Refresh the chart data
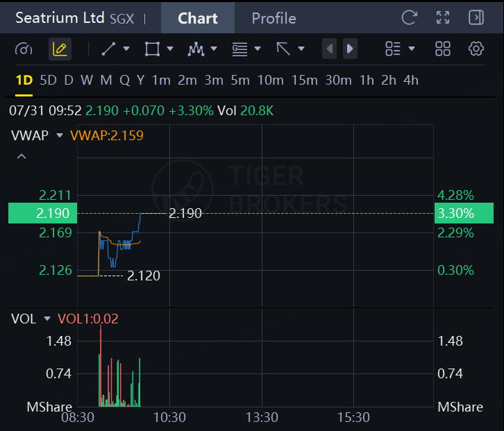504x431 pixels. coord(409,17)
